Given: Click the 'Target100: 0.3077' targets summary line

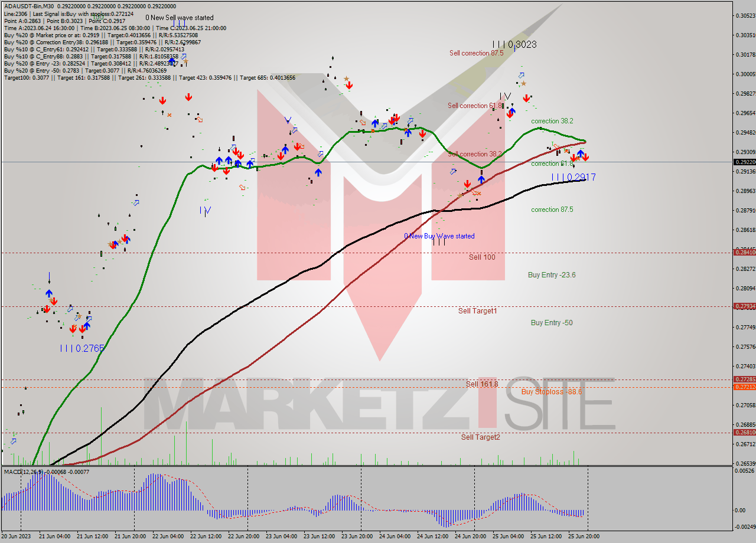Looking at the screenshot, I should [149, 77].
